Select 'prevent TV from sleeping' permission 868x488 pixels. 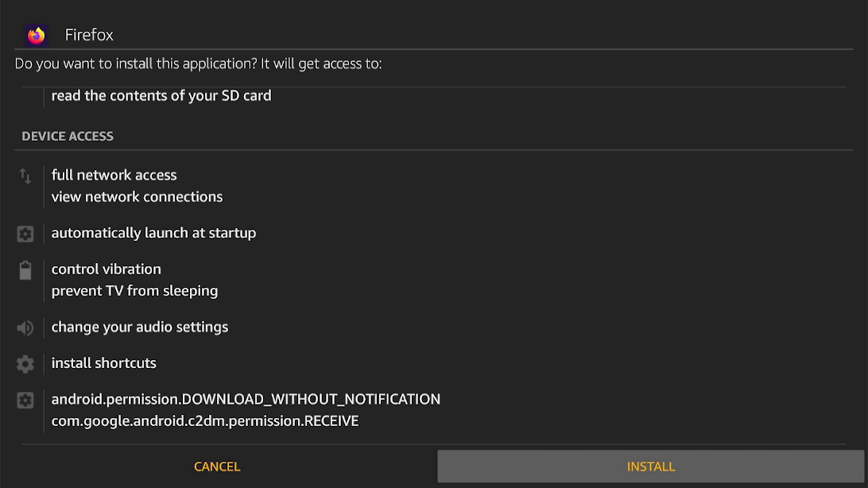134,290
